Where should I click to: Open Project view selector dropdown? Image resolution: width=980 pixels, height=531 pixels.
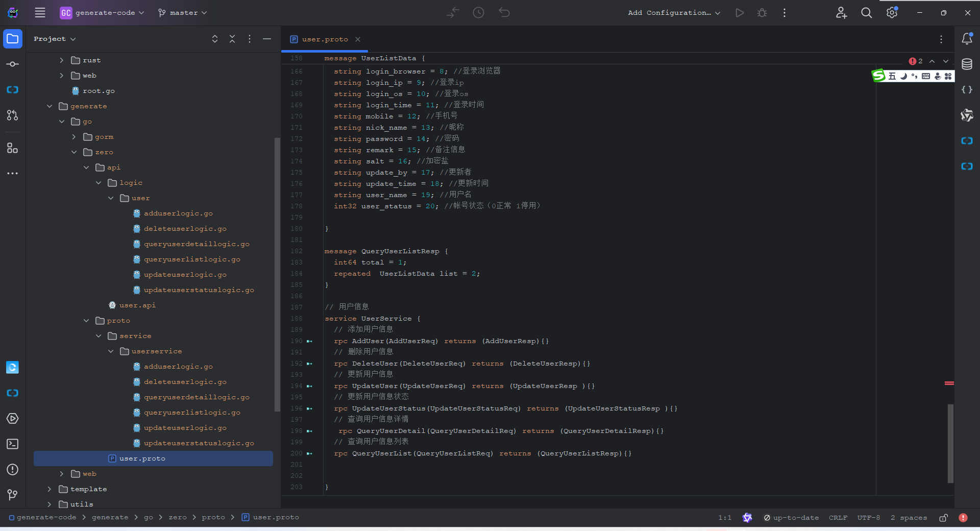pyautogui.click(x=55, y=39)
